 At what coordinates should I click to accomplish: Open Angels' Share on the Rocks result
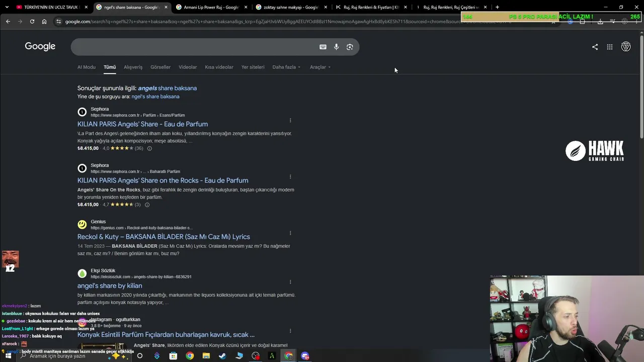163,180
